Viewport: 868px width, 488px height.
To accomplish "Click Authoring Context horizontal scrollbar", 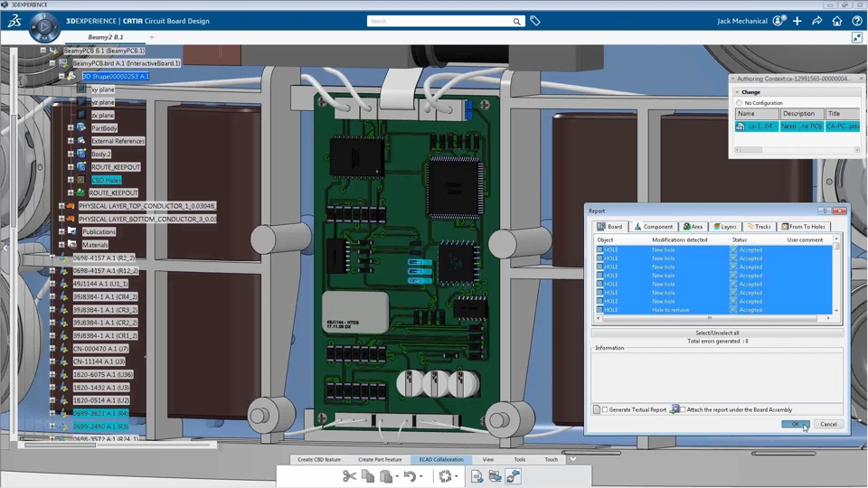I will click(x=797, y=149).
